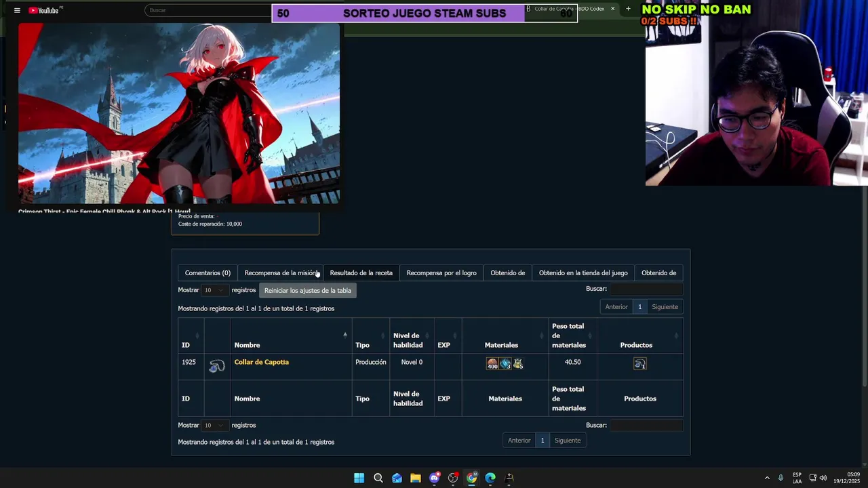Open the Collar de Capotia recipe link
Image resolution: width=868 pixels, height=488 pixels.
(261, 362)
